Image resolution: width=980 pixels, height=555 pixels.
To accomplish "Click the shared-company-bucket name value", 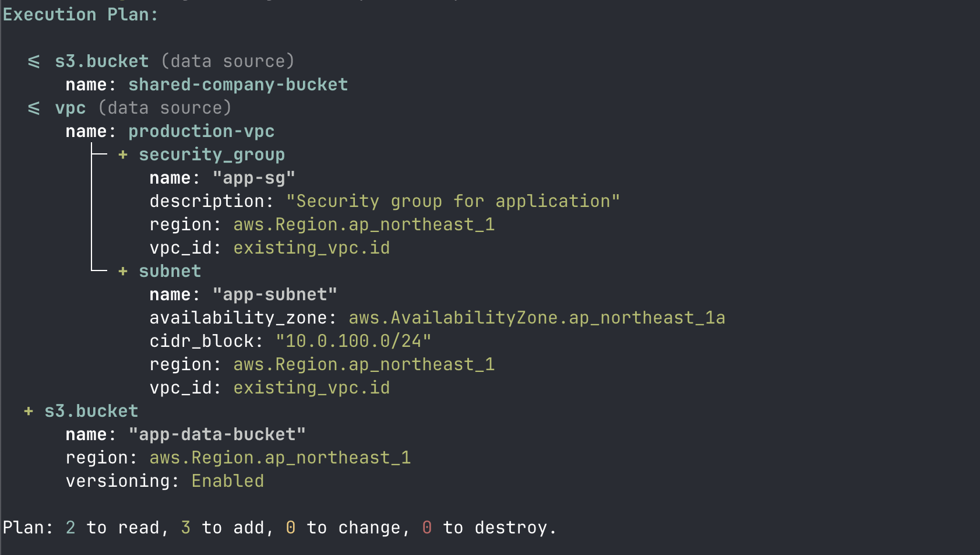I will (x=238, y=85).
